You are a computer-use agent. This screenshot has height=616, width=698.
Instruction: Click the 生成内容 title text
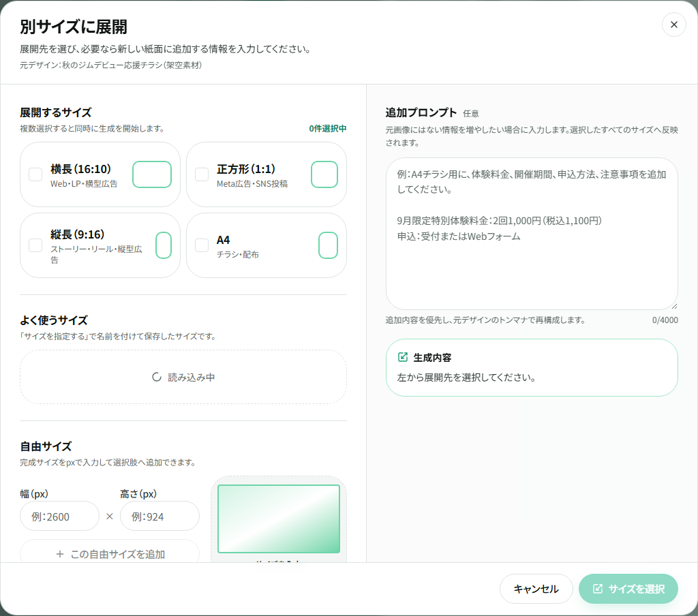(432, 358)
